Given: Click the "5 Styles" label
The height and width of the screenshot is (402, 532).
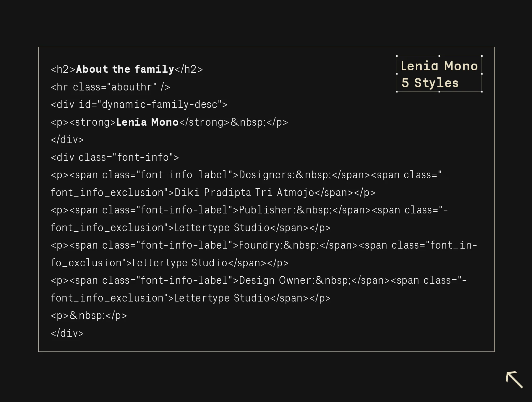Looking at the screenshot, I should 430,83.
